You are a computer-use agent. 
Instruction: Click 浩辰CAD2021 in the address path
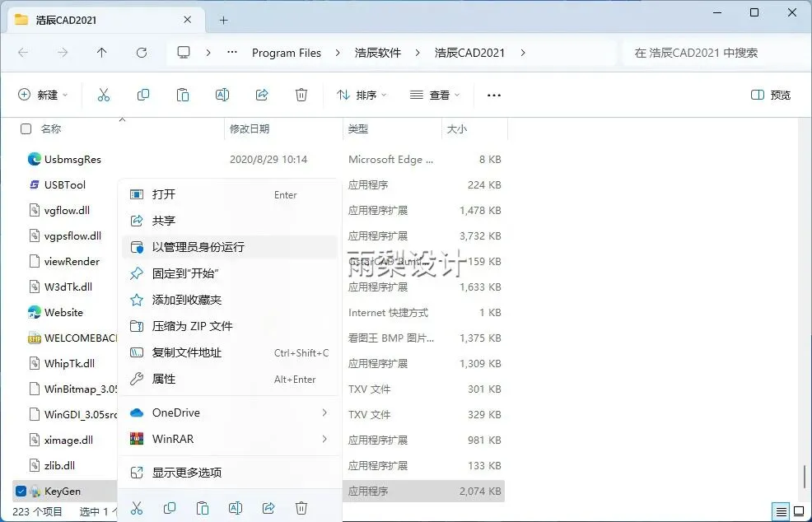tap(469, 53)
